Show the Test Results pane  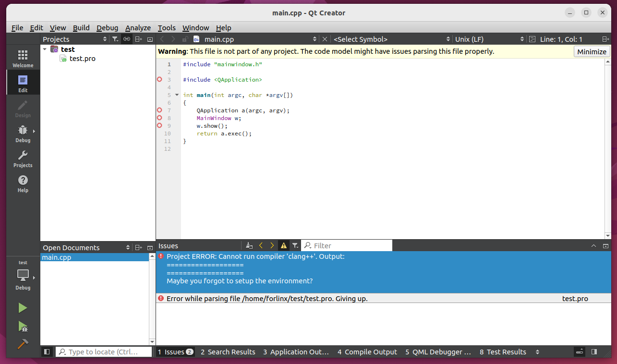[x=503, y=352]
